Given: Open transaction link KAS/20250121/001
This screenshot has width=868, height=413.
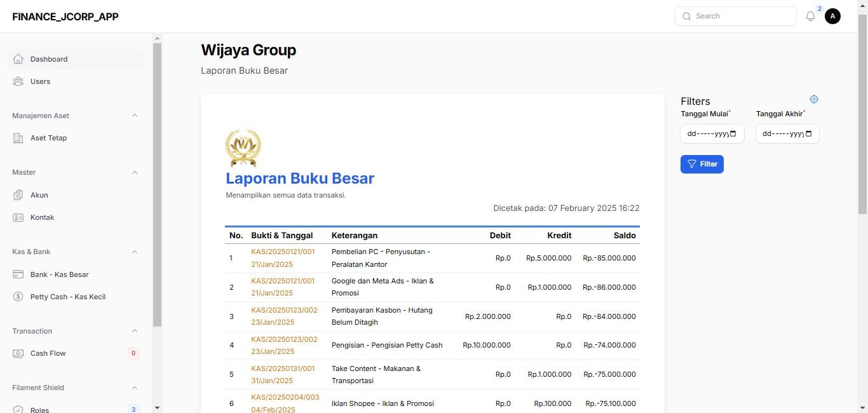Looking at the screenshot, I should [283, 252].
